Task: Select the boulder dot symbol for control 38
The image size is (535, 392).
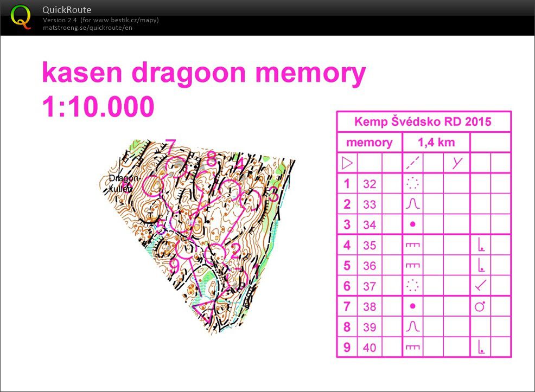Action: (412, 306)
